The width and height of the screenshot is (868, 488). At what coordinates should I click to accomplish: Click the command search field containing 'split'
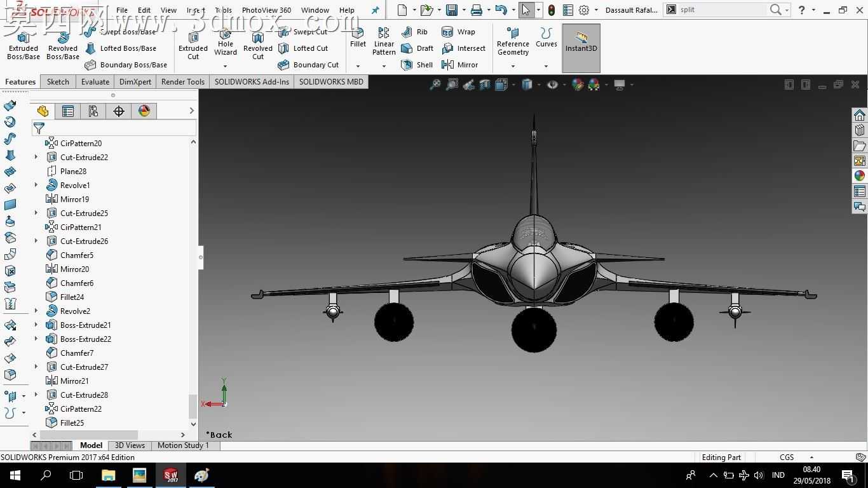722,10
